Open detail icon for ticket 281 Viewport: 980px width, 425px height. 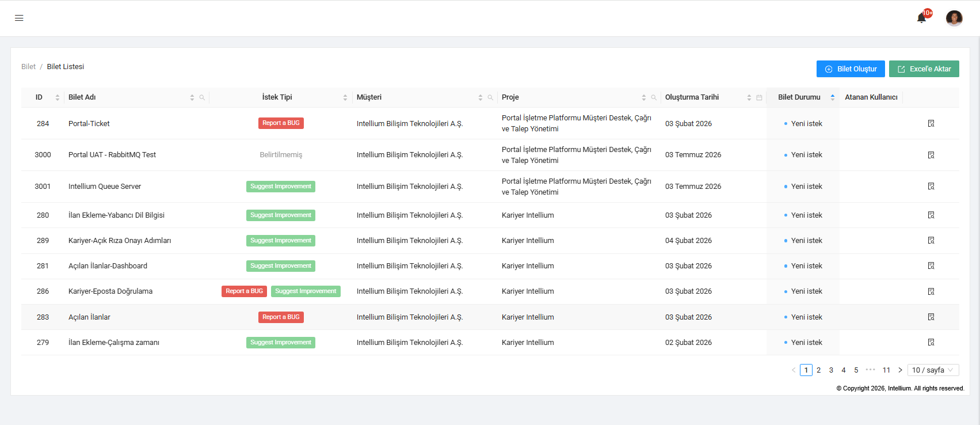click(x=931, y=265)
